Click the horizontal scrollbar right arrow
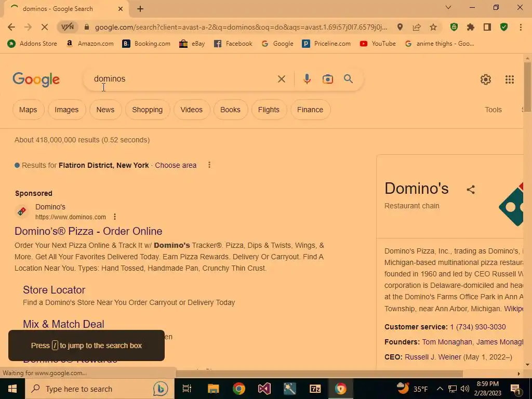 coord(518,374)
